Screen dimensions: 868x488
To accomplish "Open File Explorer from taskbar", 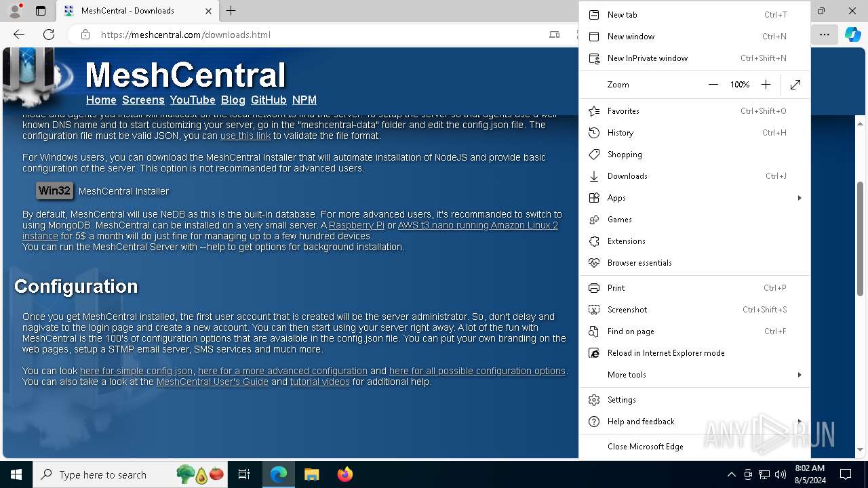I will click(311, 474).
